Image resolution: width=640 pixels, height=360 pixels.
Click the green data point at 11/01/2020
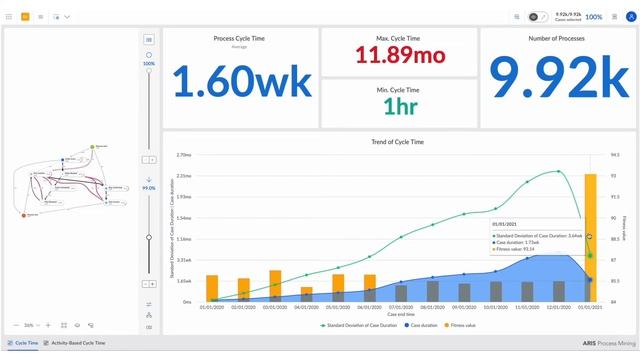click(527, 182)
